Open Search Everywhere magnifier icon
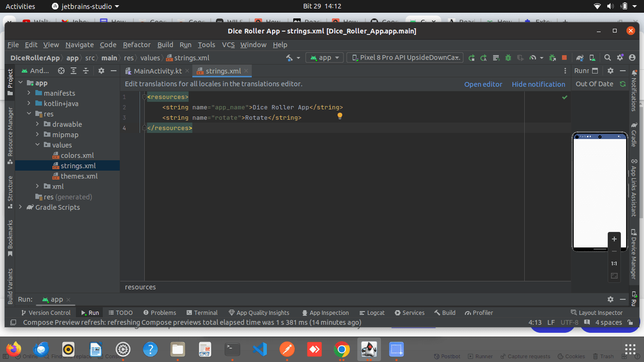 coord(608,58)
